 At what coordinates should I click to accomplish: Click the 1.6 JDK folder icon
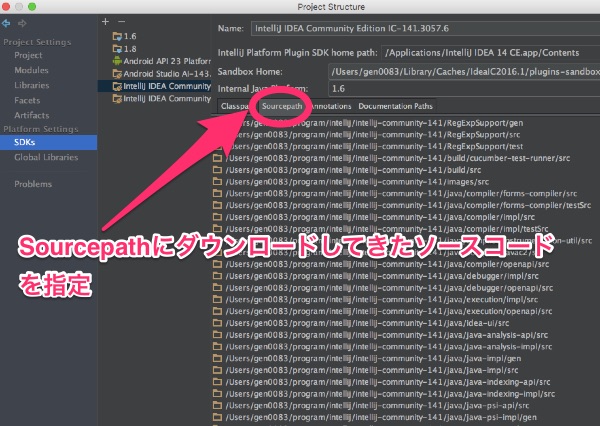117,36
